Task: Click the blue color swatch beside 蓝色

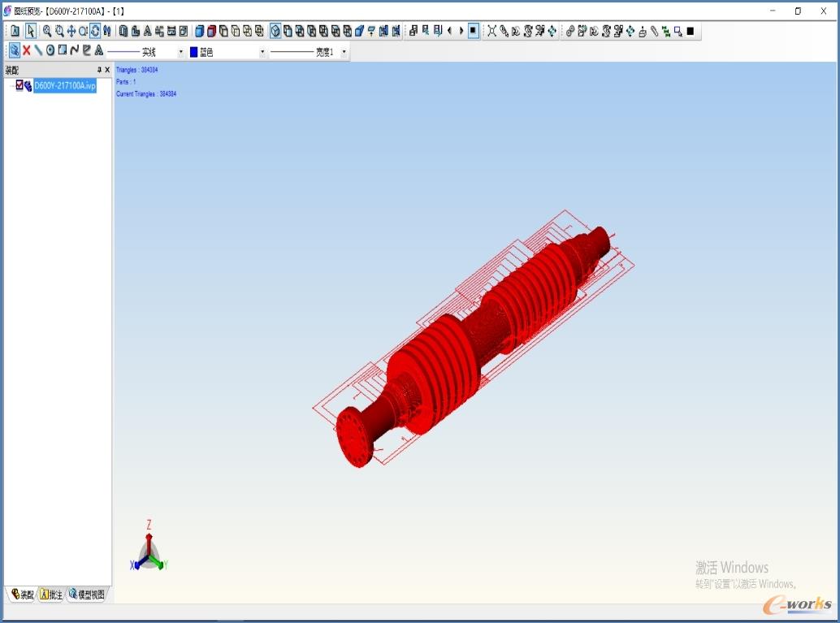Action: coord(193,52)
